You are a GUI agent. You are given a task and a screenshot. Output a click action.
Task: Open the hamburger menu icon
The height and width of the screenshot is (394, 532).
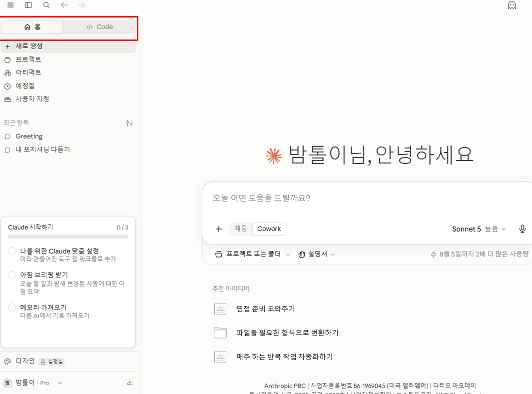10,5
